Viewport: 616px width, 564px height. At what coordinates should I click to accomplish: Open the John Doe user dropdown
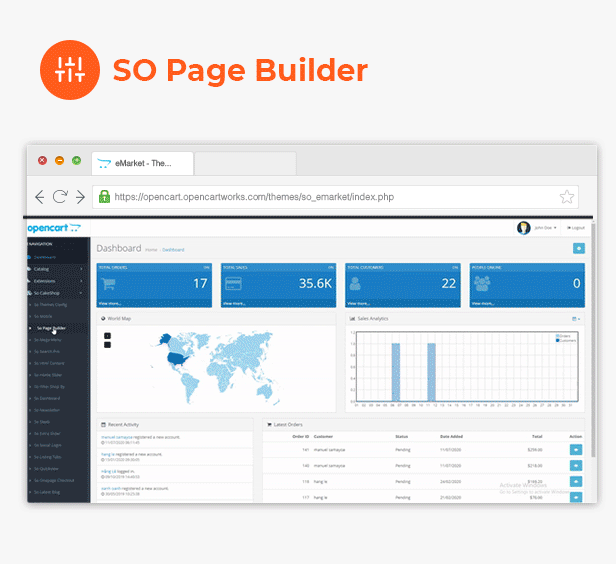pyautogui.click(x=545, y=228)
